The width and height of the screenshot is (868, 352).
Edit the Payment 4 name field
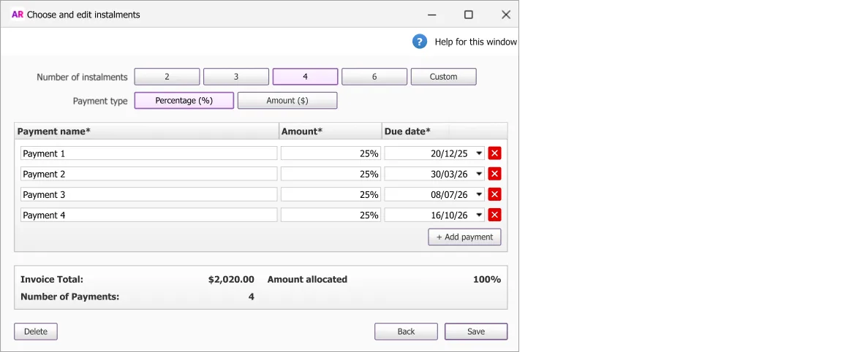[x=149, y=215]
